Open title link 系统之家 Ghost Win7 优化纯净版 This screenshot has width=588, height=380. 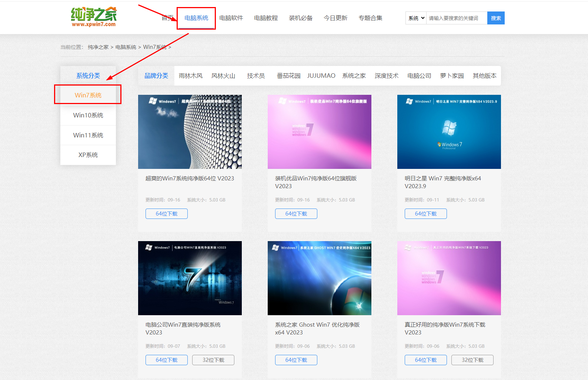[317, 329]
